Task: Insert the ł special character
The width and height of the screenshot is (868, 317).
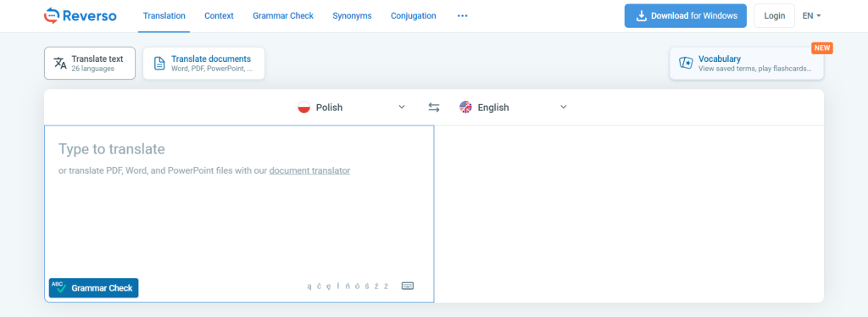Action: click(338, 286)
